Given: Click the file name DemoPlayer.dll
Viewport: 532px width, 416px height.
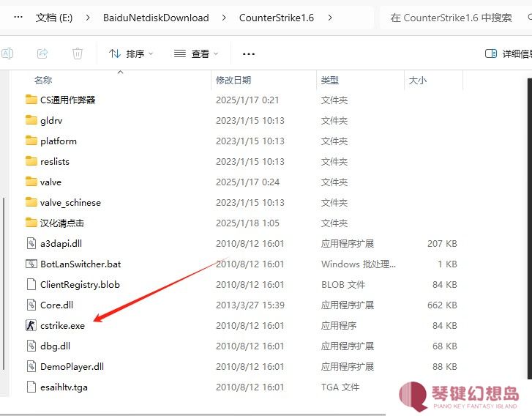Looking at the screenshot, I should click(x=72, y=367).
